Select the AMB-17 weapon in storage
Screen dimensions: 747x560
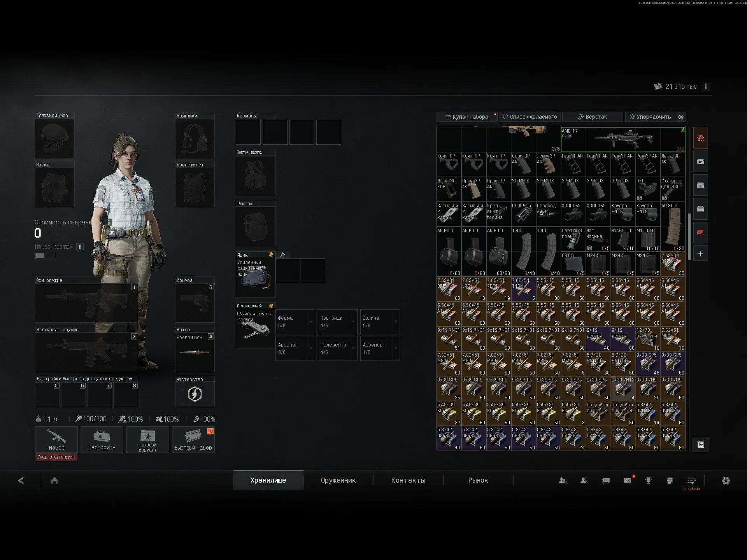pos(622,139)
